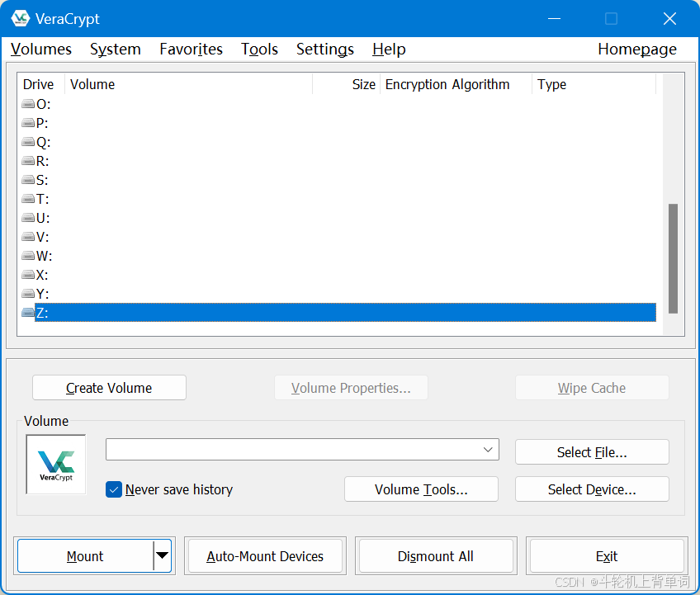Image resolution: width=700 pixels, height=595 pixels.
Task: Minimize the VeraCrypt window
Action: (554, 19)
